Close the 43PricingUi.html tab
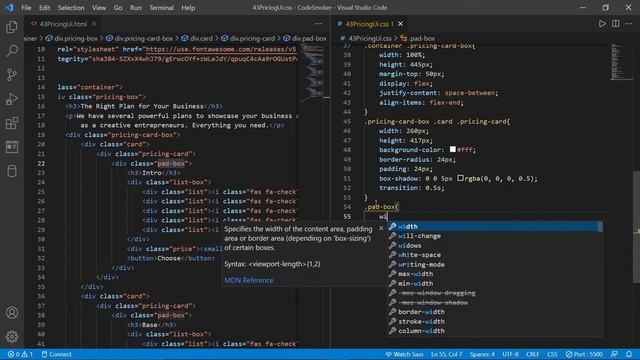Image resolution: width=640 pixels, height=360 pixels. (94, 24)
